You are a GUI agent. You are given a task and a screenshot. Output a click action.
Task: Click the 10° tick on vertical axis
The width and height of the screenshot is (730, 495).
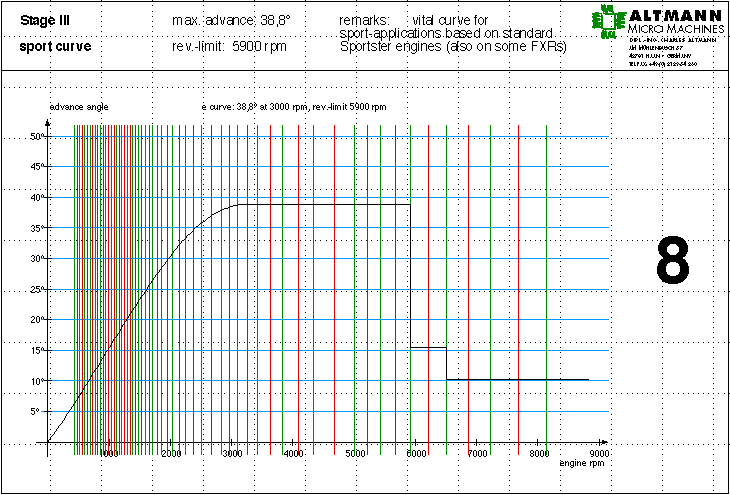35,381
